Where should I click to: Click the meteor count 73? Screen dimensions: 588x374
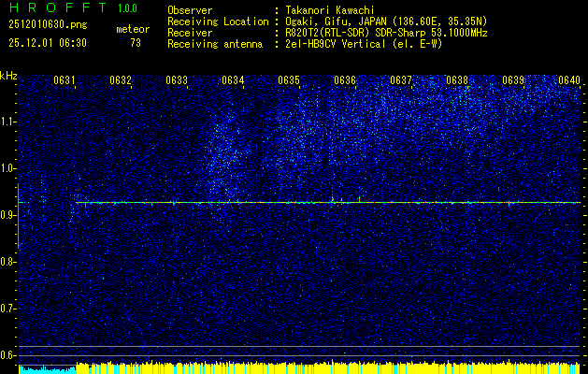coord(136,43)
